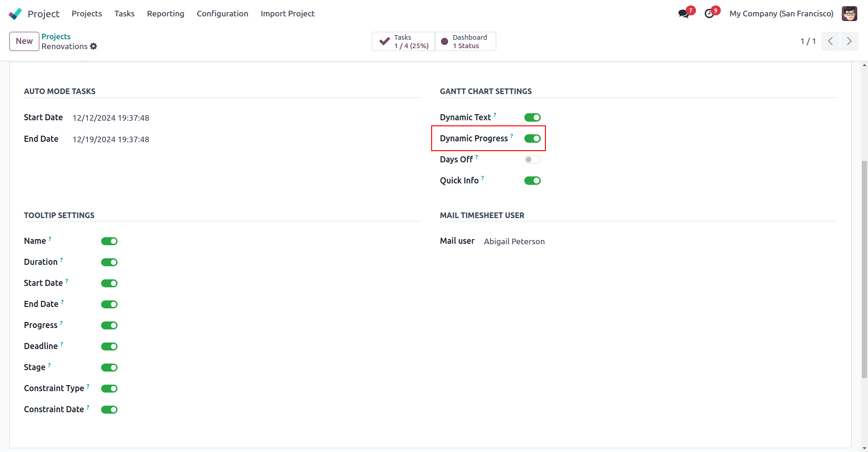This screenshot has width=868, height=452.
Task: Enable the Days Off toggle
Action: click(532, 160)
